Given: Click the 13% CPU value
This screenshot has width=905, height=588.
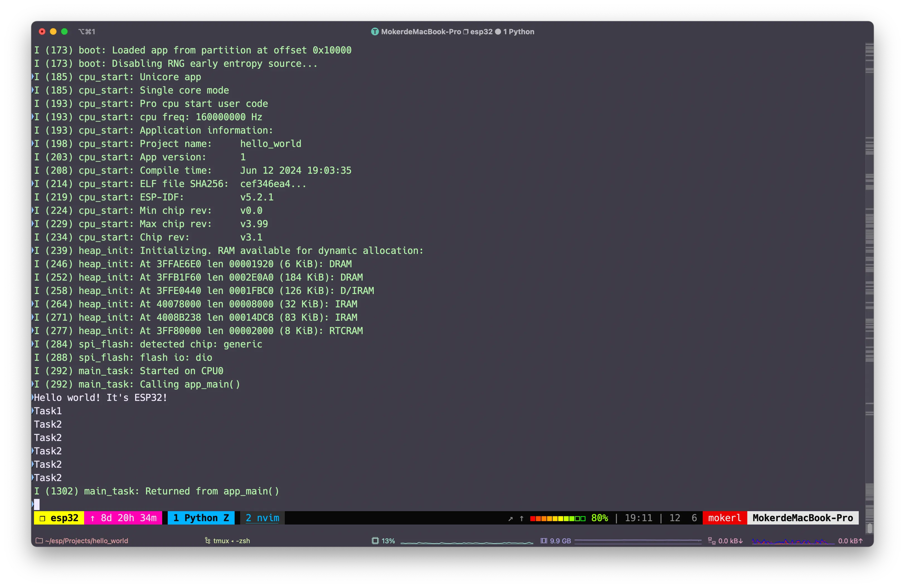Looking at the screenshot, I should (x=388, y=540).
